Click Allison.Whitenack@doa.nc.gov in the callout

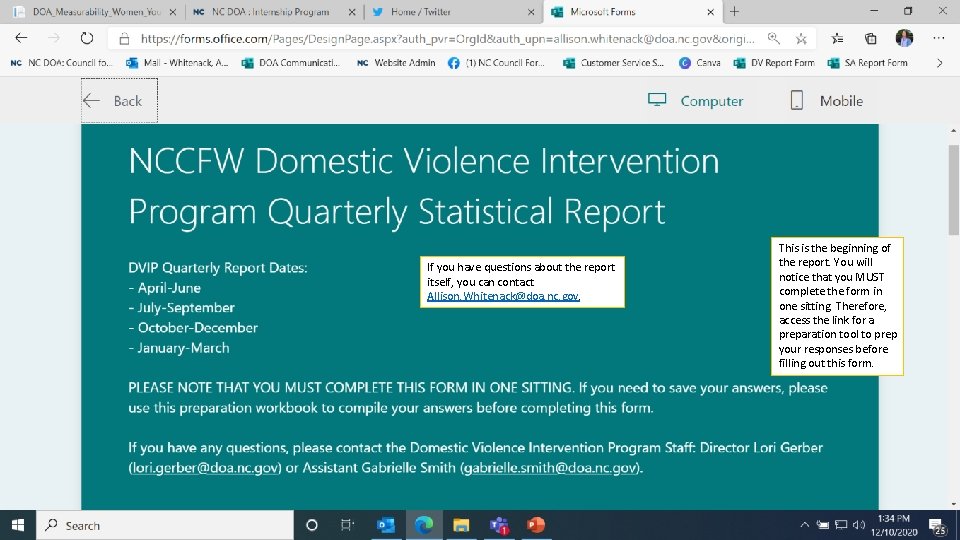[x=503, y=296]
